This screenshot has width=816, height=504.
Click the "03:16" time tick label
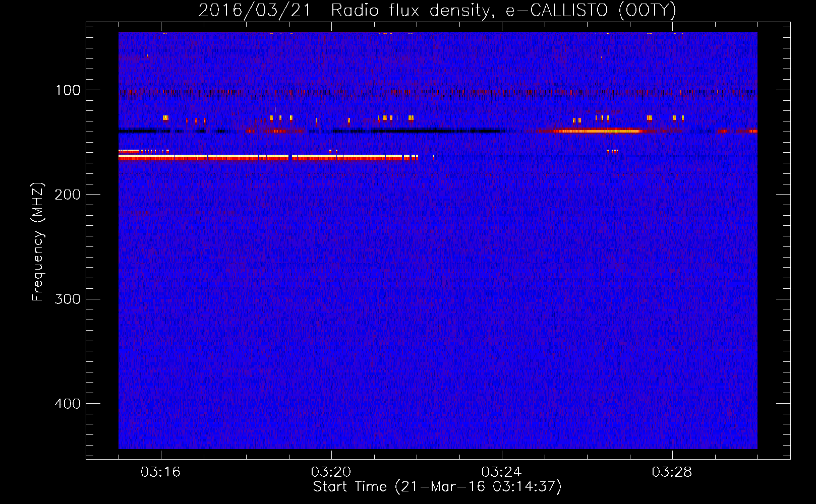tap(160, 472)
